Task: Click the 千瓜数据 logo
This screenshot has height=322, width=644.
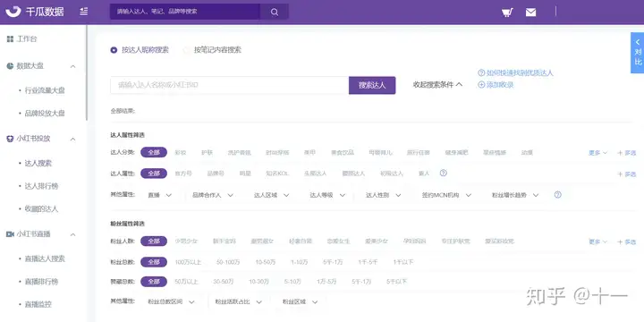Action: tap(35, 12)
